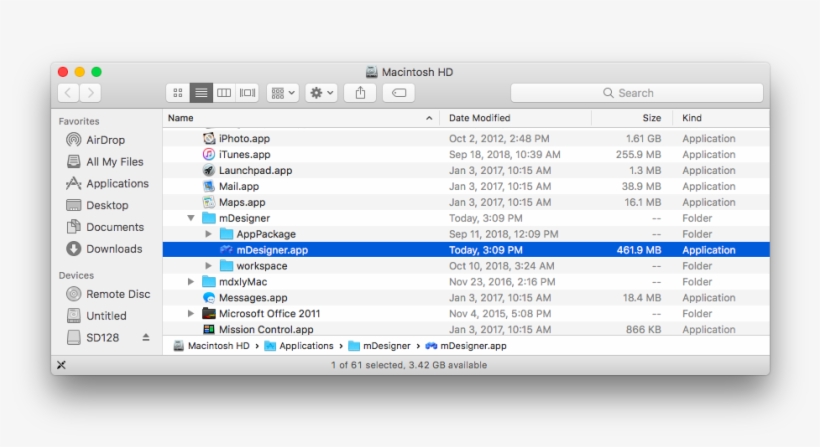Switch to Cover Flow view
The image size is (820, 447).
247,93
